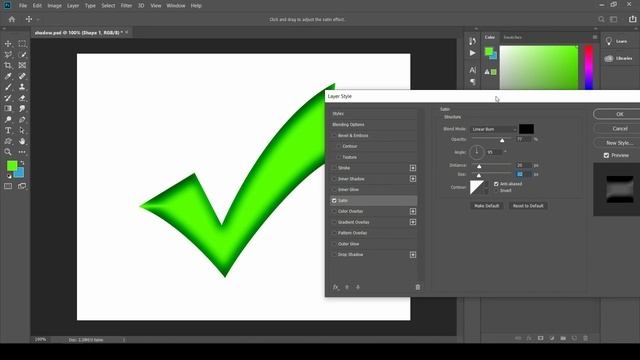The image size is (640, 360).
Task: Open the File menu
Action: point(23,6)
